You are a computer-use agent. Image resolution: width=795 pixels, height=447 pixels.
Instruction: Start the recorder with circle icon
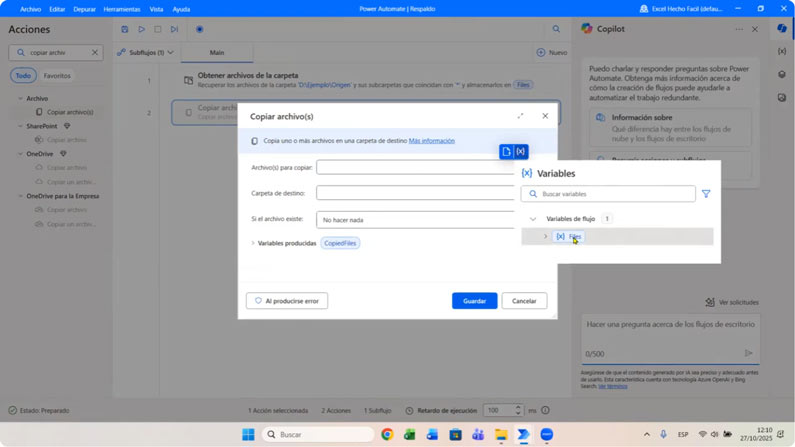[x=200, y=29]
